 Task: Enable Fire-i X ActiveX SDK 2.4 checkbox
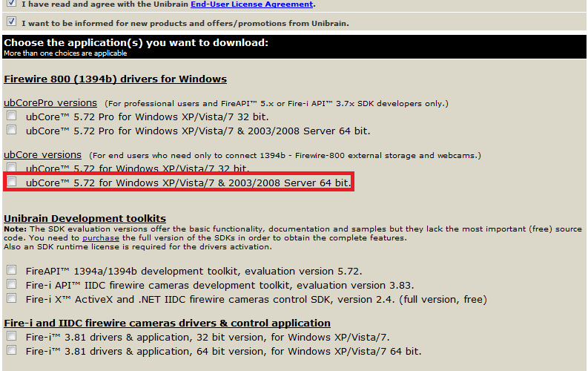coord(12,298)
